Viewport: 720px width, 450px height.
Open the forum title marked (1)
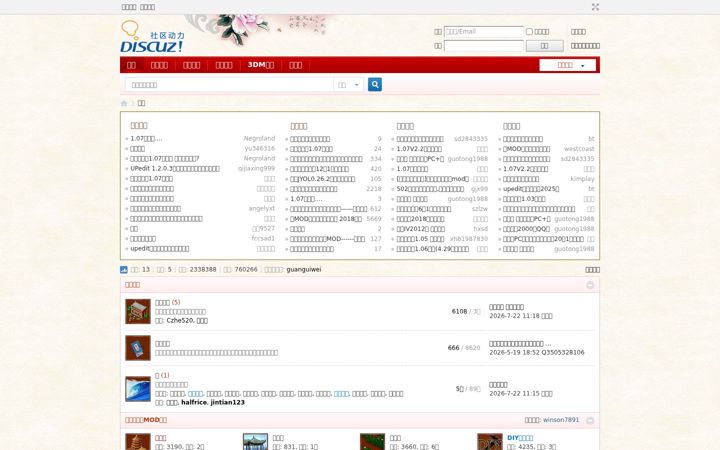point(157,376)
